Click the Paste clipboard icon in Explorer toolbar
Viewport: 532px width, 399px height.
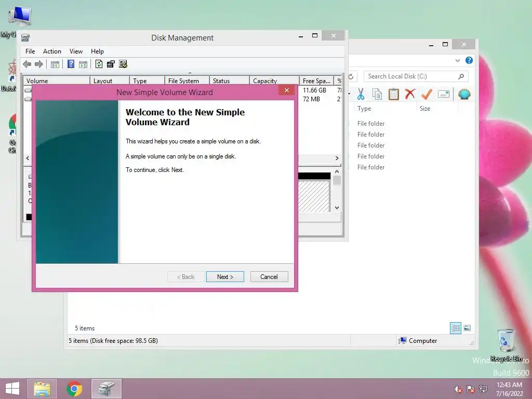394,94
